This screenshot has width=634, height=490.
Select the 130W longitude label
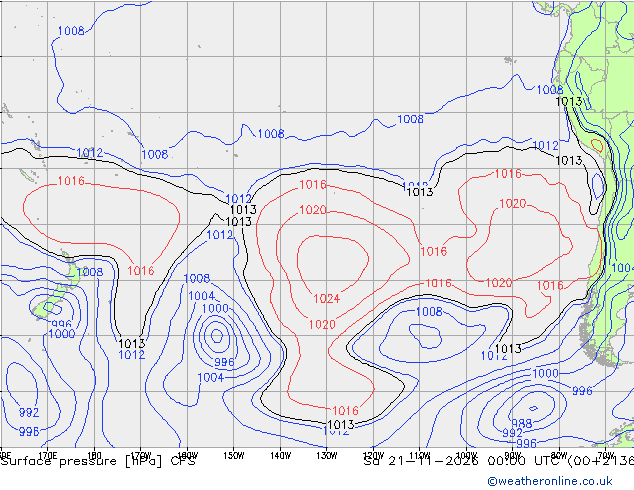(327, 455)
